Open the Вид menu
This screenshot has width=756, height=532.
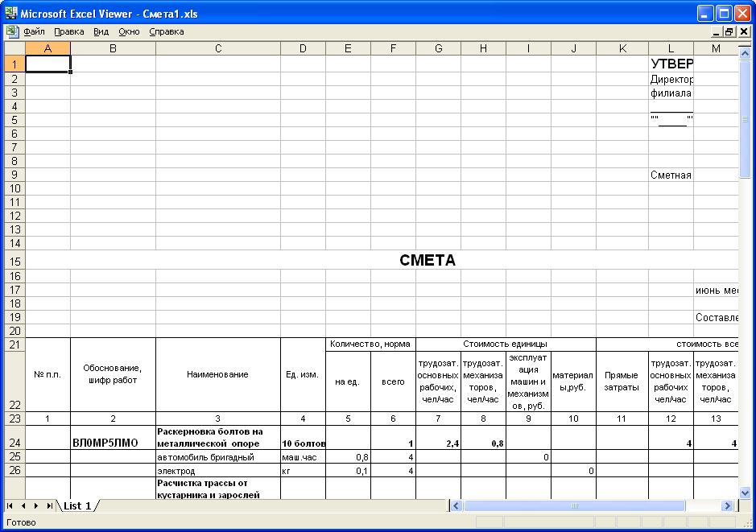coord(101,32)
